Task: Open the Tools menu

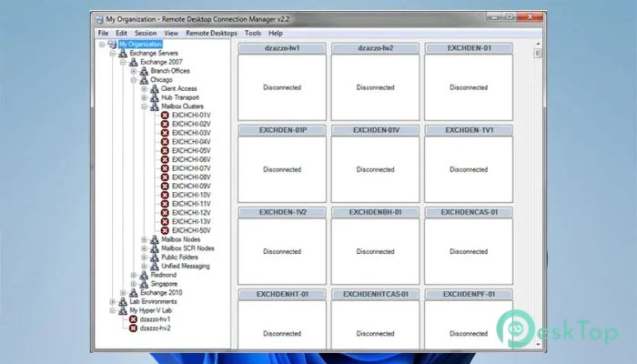Action: pyautogui.click(x=253, y=33)
